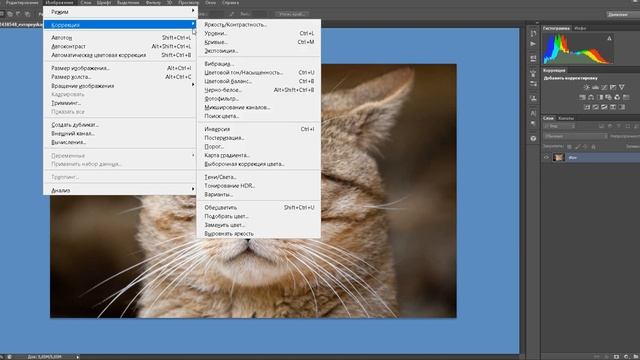This screenshot has width=640, height=360.
Task: Select the Слои panel tab
Action: pos(548,118)
